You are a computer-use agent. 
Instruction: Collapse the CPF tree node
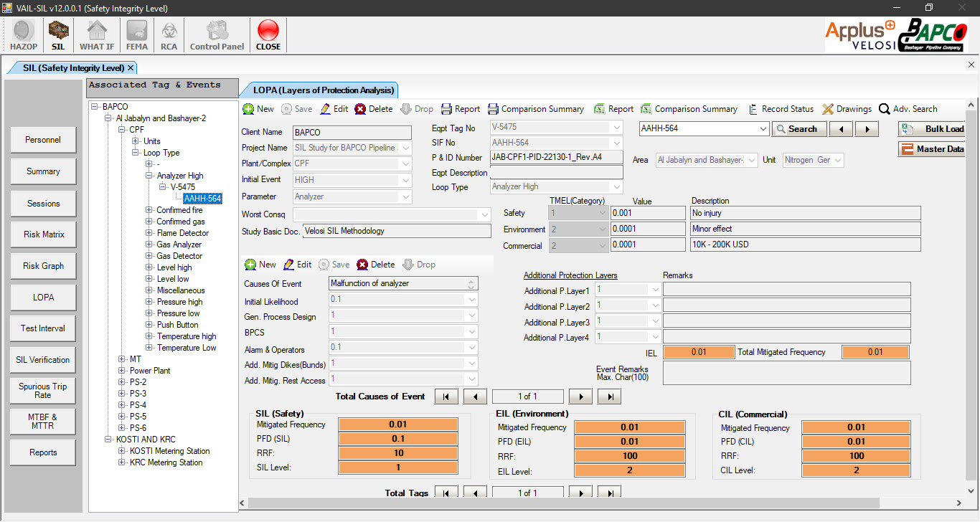pyautogui.click(x=122, y=130)
